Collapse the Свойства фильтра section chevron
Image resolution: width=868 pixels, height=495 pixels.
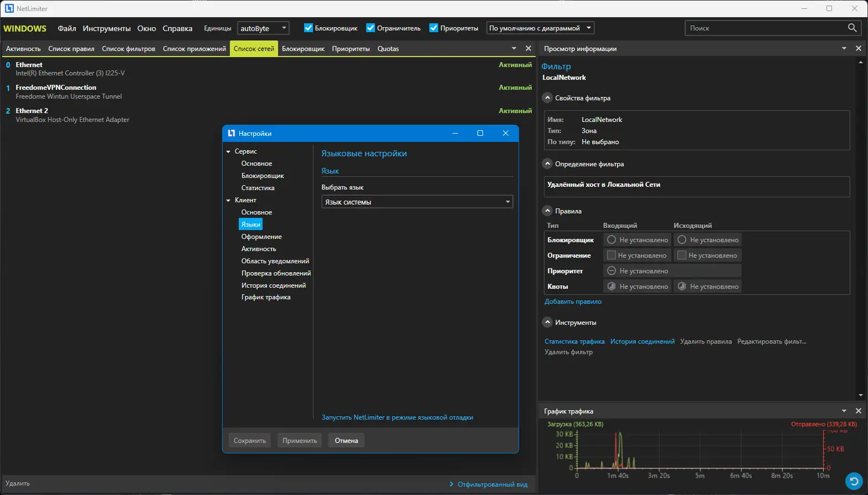(547, 98)
